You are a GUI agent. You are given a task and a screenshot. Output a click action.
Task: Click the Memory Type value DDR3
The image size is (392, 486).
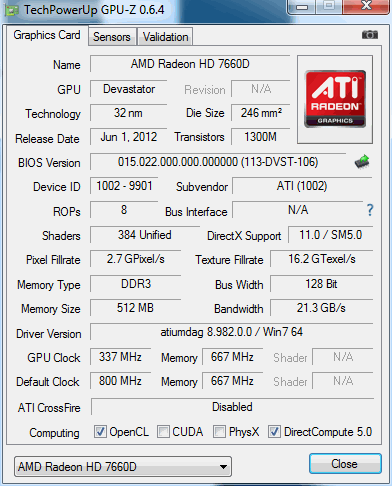coord(135,284)
